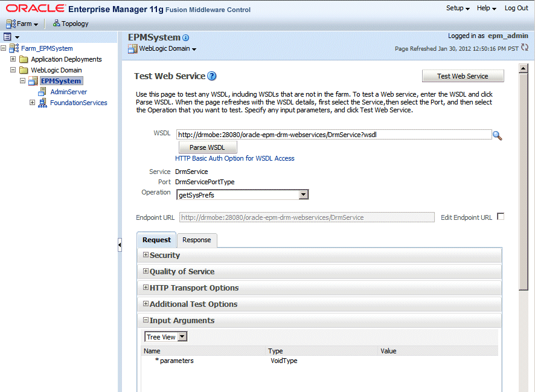
Task: Click into the WSDL URL input field
Action: click(333, 135)
